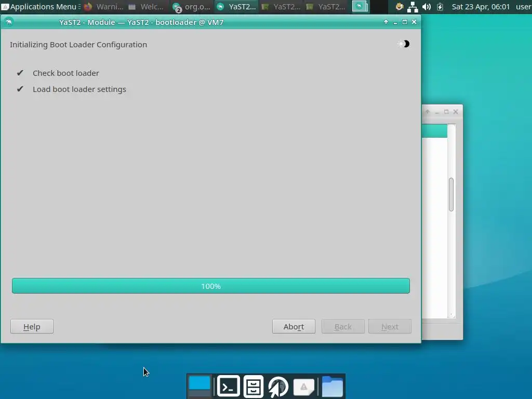Click the Help button
The image size is (532, 399).
point(32,326)
